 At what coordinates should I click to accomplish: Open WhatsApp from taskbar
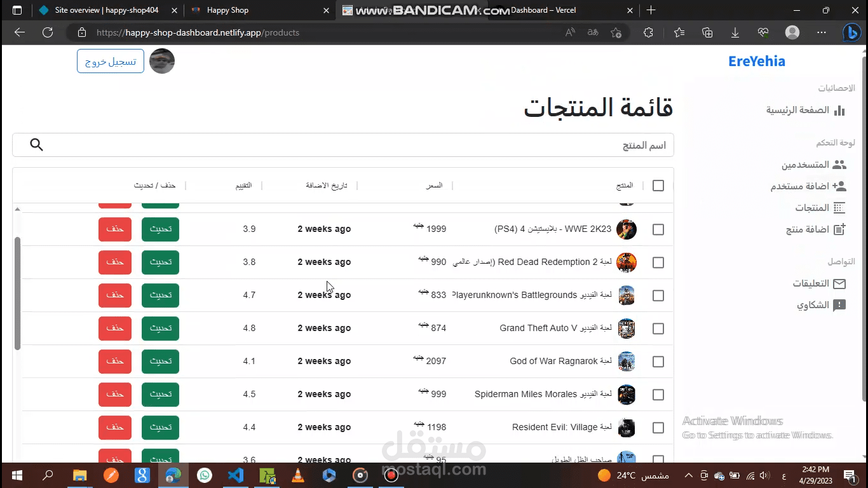(x=205, y=475)
